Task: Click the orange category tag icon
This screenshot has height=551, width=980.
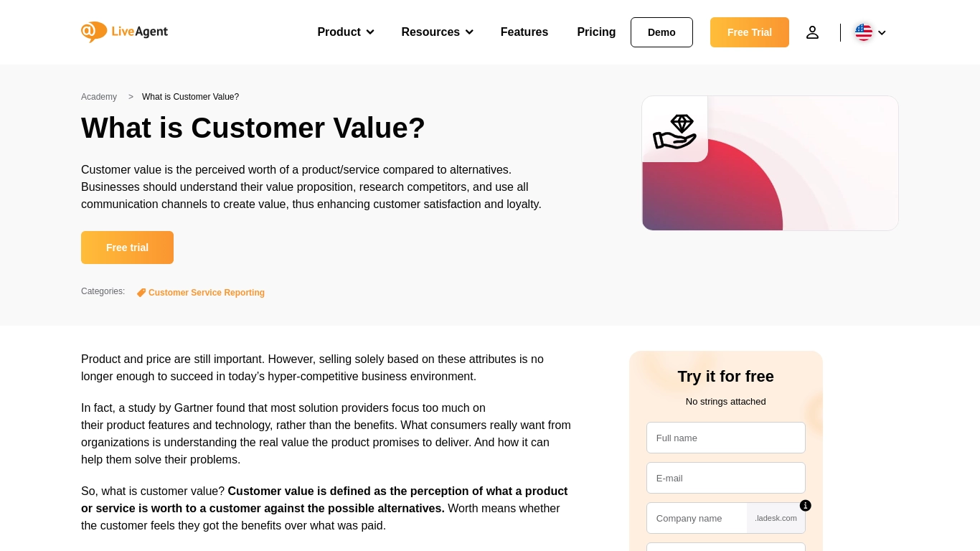Action: coord(141,293)
